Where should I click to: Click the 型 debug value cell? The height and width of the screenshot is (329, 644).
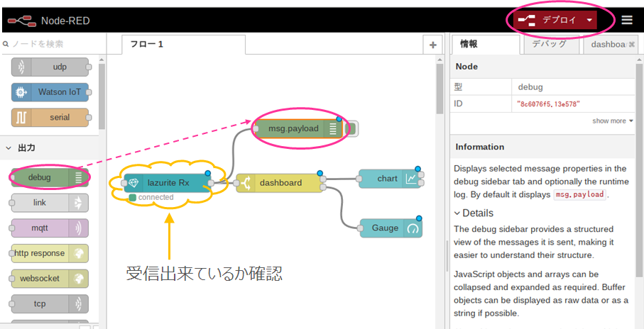(x=574, y=87)
